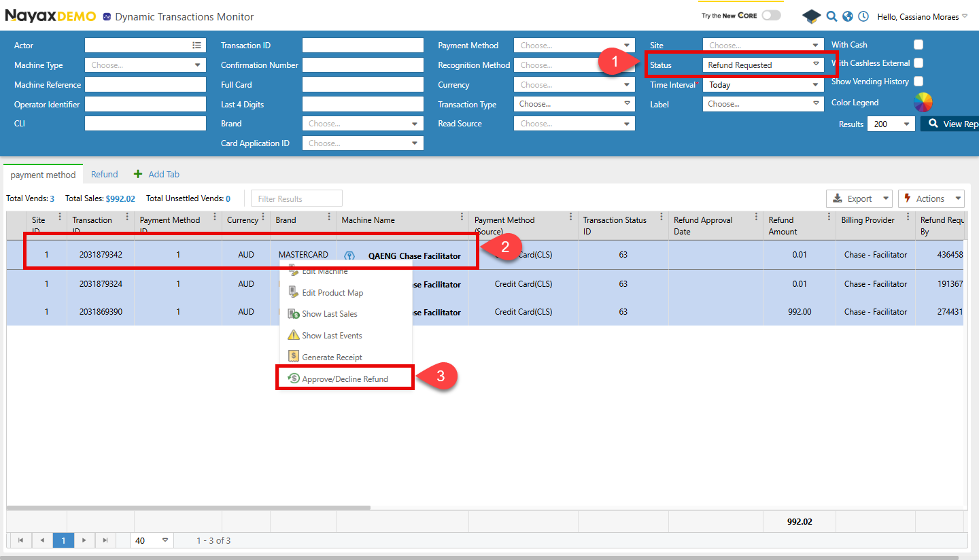Open Payment Method (Source) column options menu
The image size is (979, 560).
pyautogui.click(x=570, y=217)
